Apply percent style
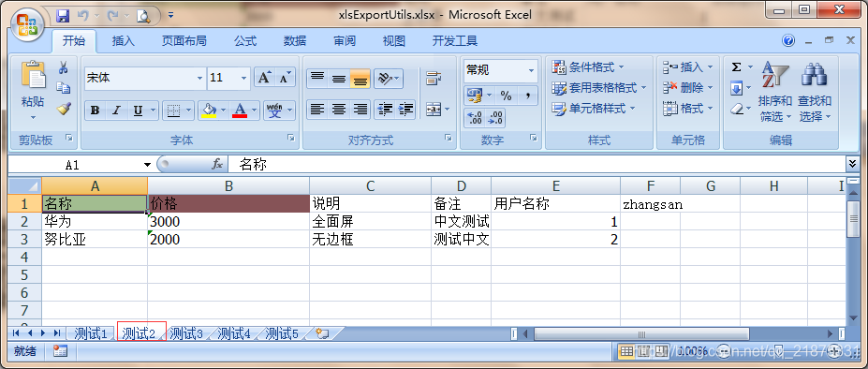Image resolution: width=868 pixels, height=369 pixels. (x=506, y=96)
